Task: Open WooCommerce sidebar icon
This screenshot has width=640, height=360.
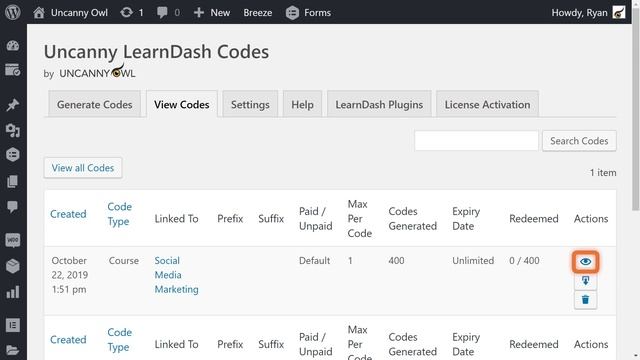Action: point(13,240)
